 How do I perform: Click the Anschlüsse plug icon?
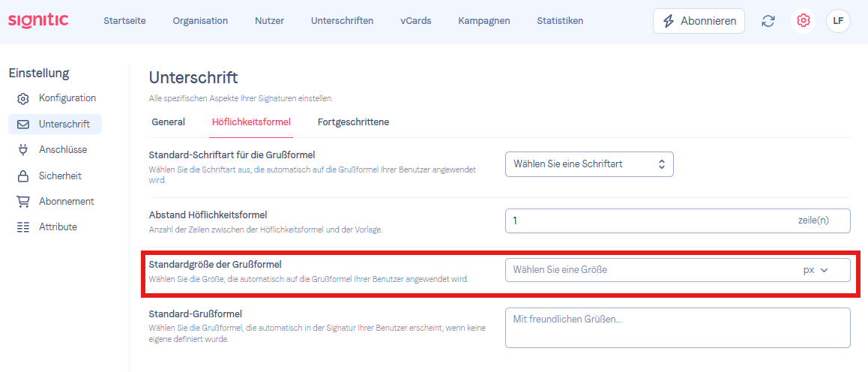22,150
